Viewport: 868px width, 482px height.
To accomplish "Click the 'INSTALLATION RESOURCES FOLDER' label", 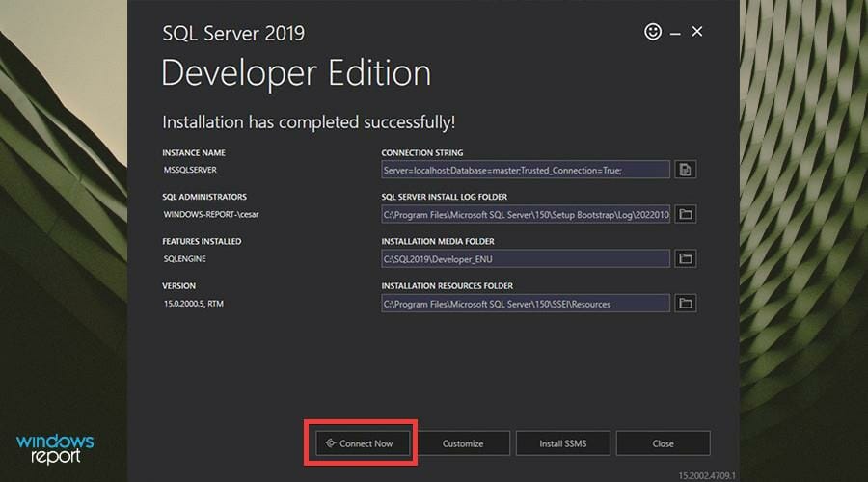I will [448, 286].
